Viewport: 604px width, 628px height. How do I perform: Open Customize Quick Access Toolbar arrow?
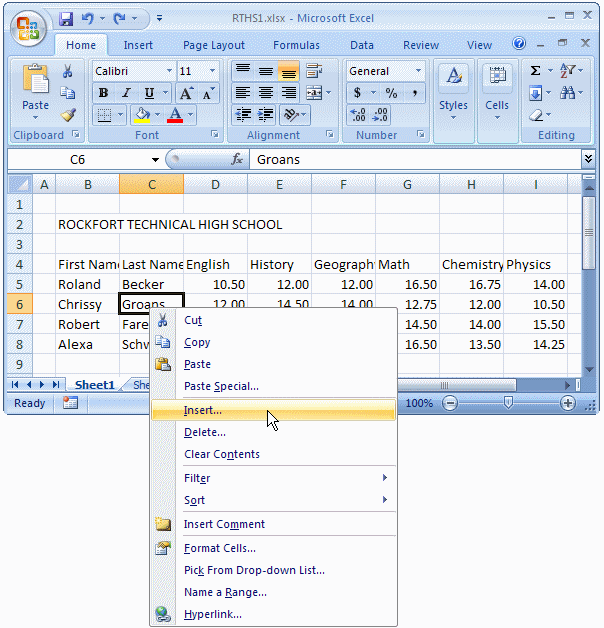coord(159,18)
